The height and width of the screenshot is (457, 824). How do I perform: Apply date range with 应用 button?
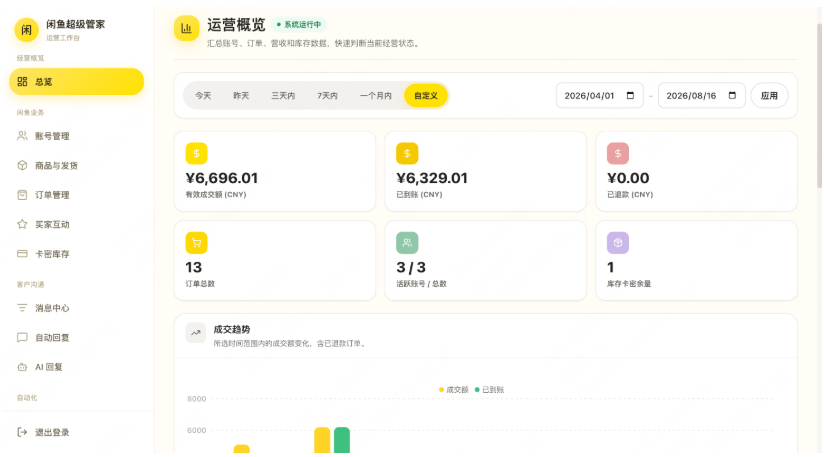pyautogui.click(x=769, y=96)
